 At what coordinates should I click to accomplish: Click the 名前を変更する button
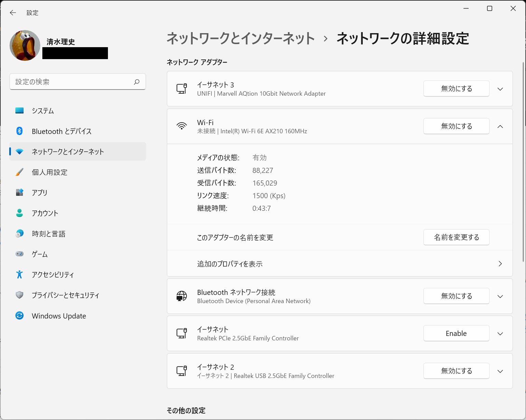pos(456,237)
